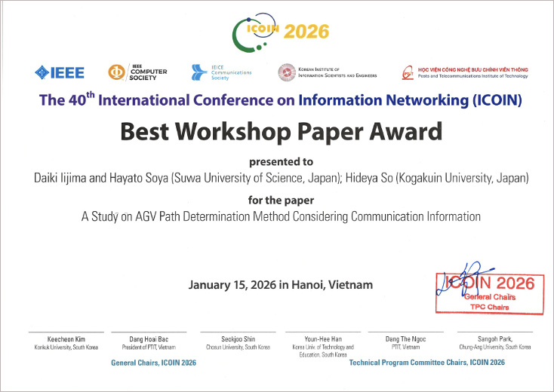Click the Technical Program Committee Chairs label
The height and width of the screenshot is (392, 554).
tap(426, 363)
